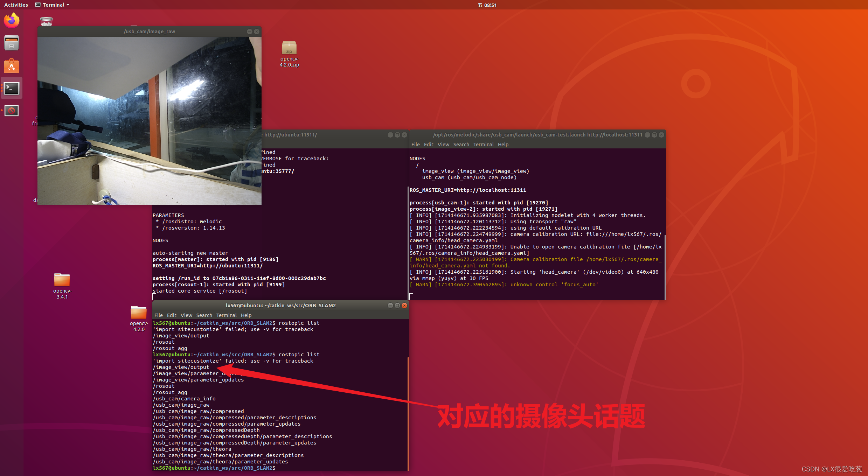Minimize the /usb_cam/image_raw viewer window
Image resolution: width=868 pixels, height=476 pixels.
(250, 31)
